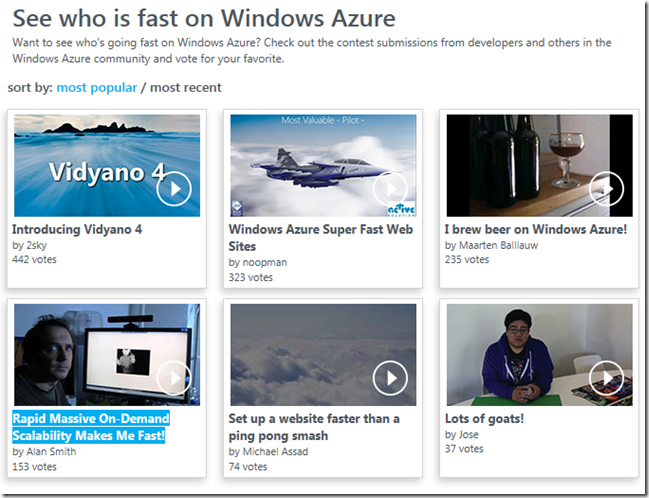The image size is (649, 498).
Task: Open Set up a website faster title
Action: pos(314,427)
